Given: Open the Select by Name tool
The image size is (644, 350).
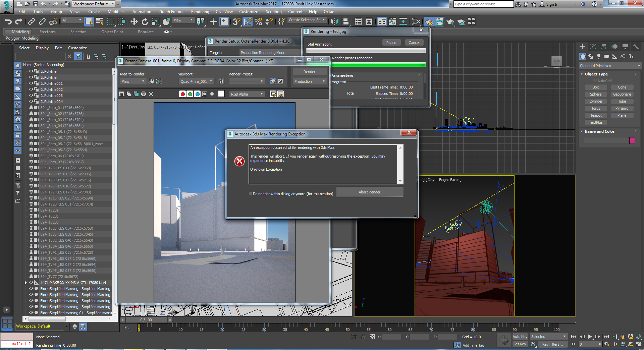Looking at the screenshot, I should click(100, 22).
